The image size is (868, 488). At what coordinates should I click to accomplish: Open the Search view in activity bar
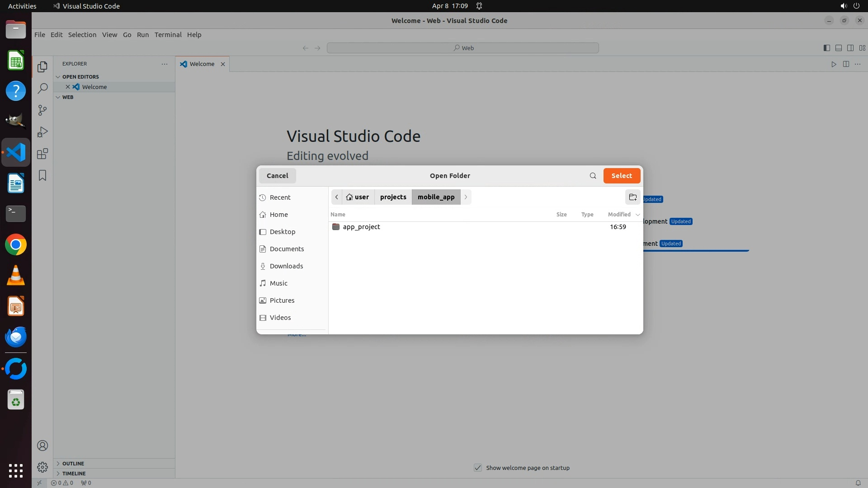pyautogui.click(x=42, y=88)
